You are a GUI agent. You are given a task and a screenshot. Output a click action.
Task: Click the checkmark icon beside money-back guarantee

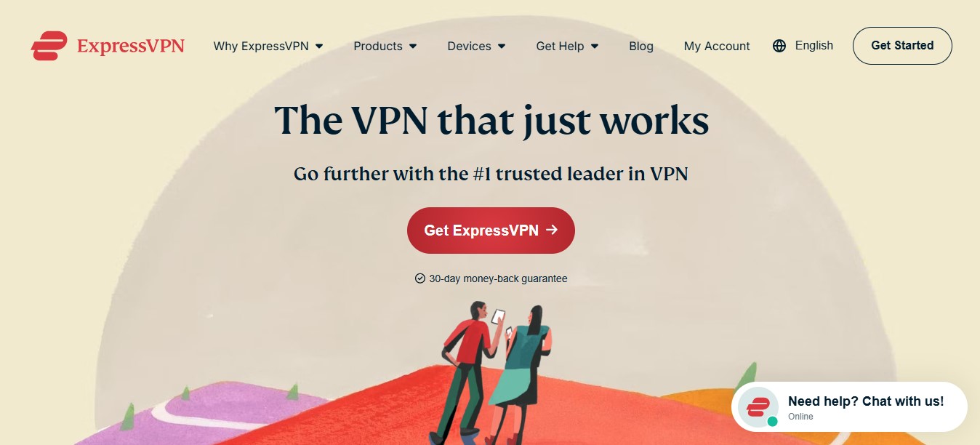pos(419,278)
